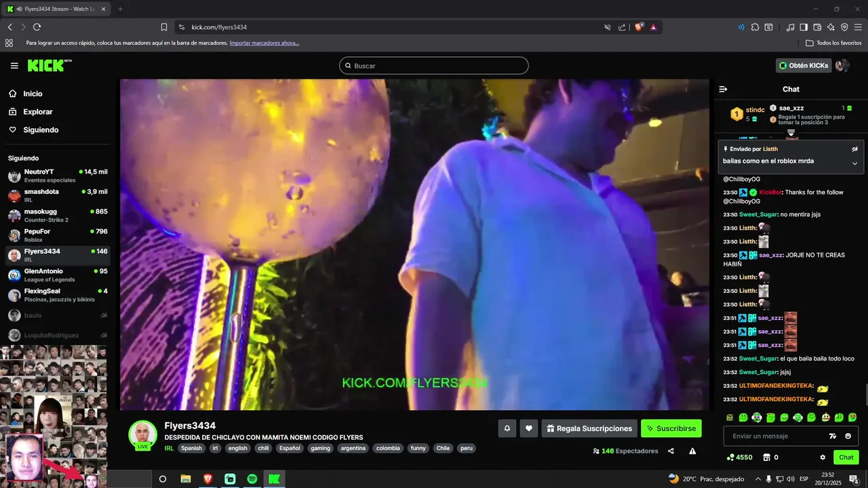Screen dimensions: 868x488
Task: Unmute tab audio in address bar
Action: pos(608,27)
